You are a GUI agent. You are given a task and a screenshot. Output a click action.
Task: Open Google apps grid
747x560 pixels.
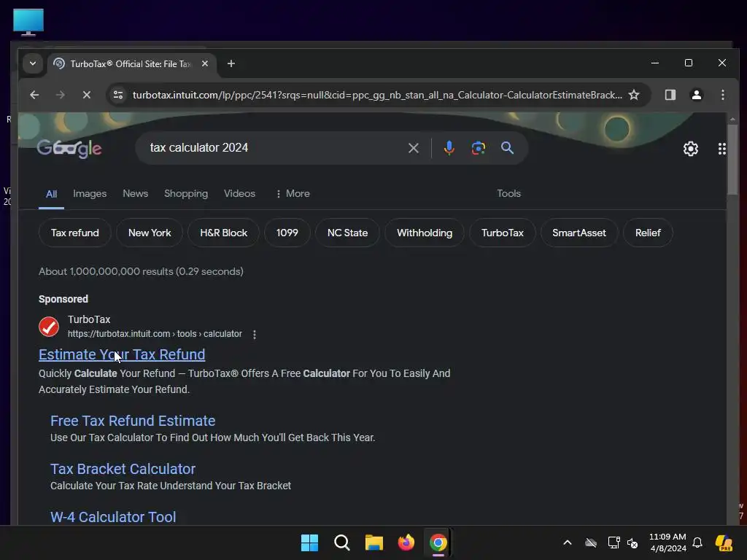pyautogui.click(x=721, y=149)
